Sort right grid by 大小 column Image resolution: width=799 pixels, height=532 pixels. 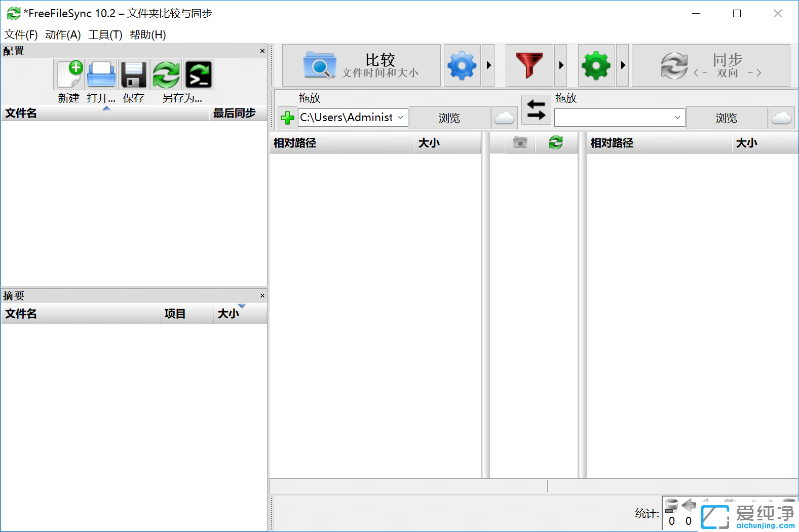coord(765,143)
